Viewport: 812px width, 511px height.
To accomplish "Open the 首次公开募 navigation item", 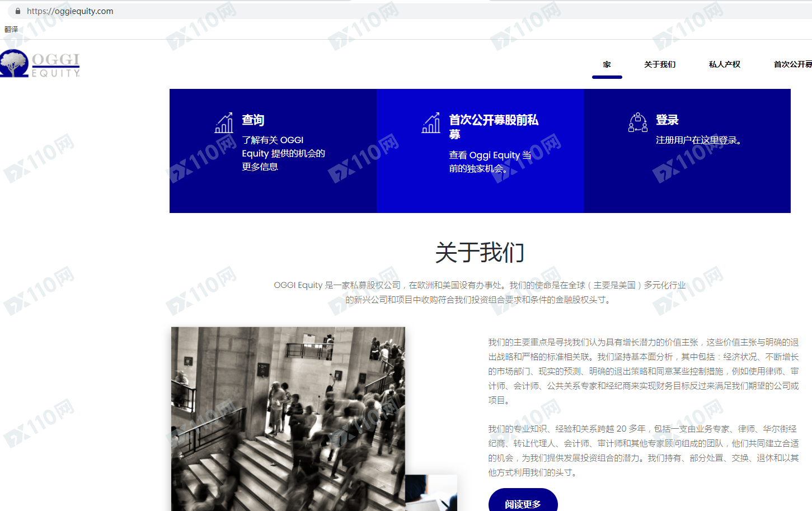I will pyautogui.click(x=793, y=64).
